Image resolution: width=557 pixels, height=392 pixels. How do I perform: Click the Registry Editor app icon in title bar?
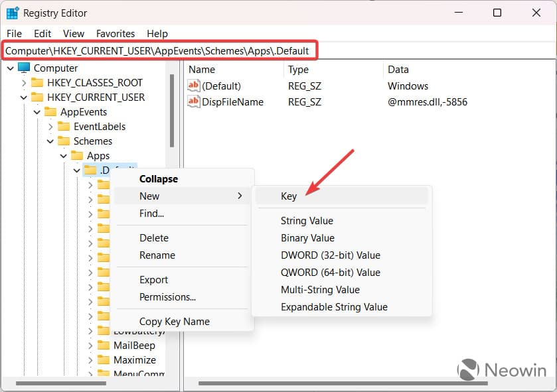point(13,13)
